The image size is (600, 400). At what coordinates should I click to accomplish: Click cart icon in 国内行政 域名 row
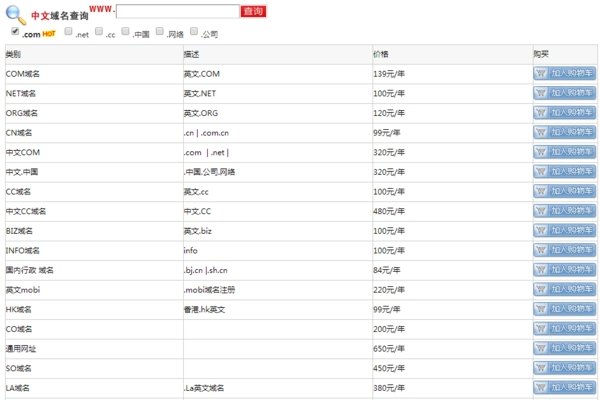[541, 270]
